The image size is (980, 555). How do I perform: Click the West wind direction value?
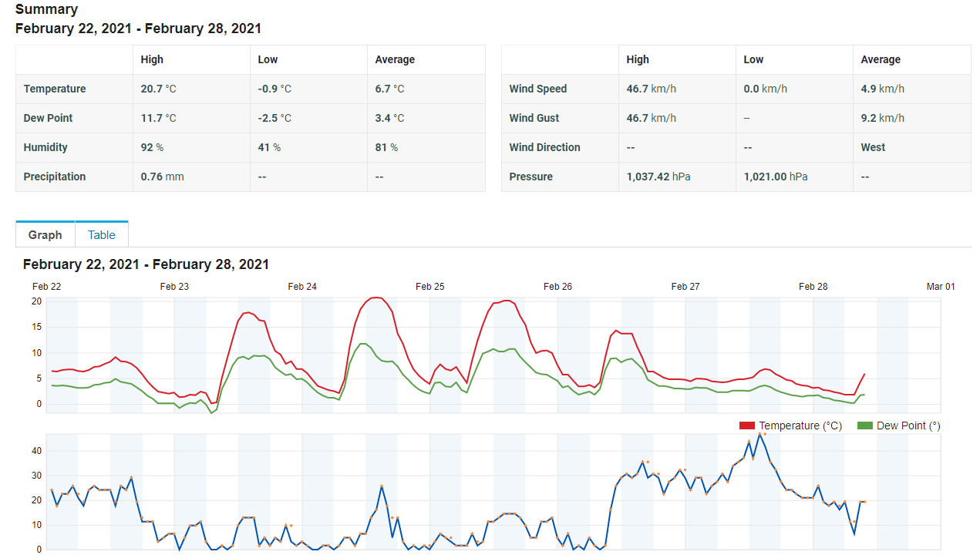pos(873,147)
